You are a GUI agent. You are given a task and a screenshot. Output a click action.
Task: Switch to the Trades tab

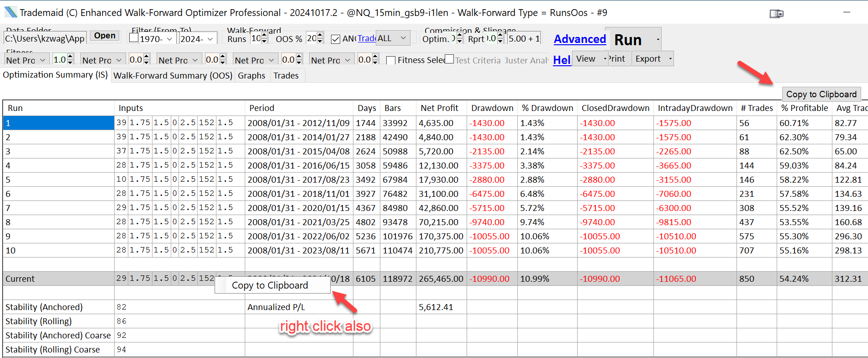(286, 75)
